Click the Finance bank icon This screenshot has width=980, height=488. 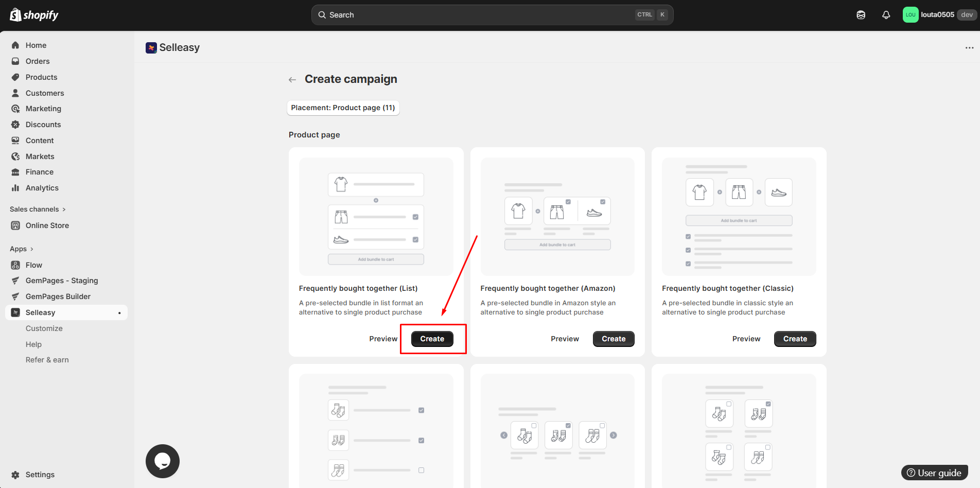(15, 172)
